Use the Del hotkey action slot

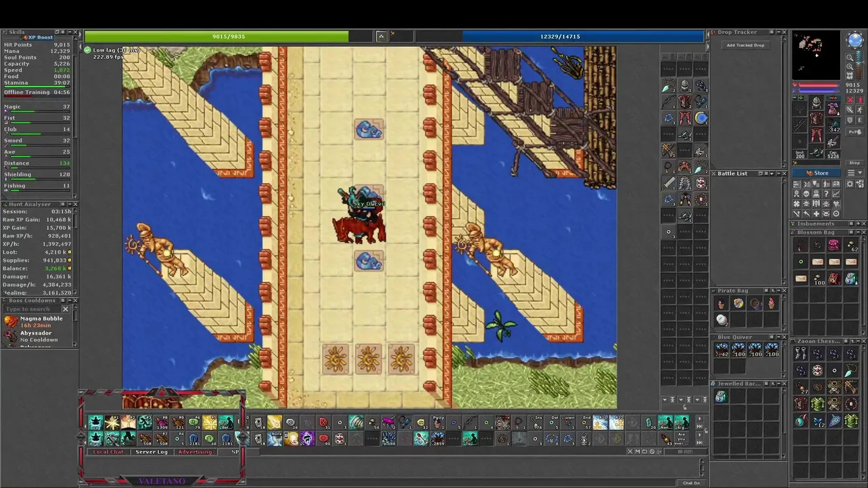[553, 423]
